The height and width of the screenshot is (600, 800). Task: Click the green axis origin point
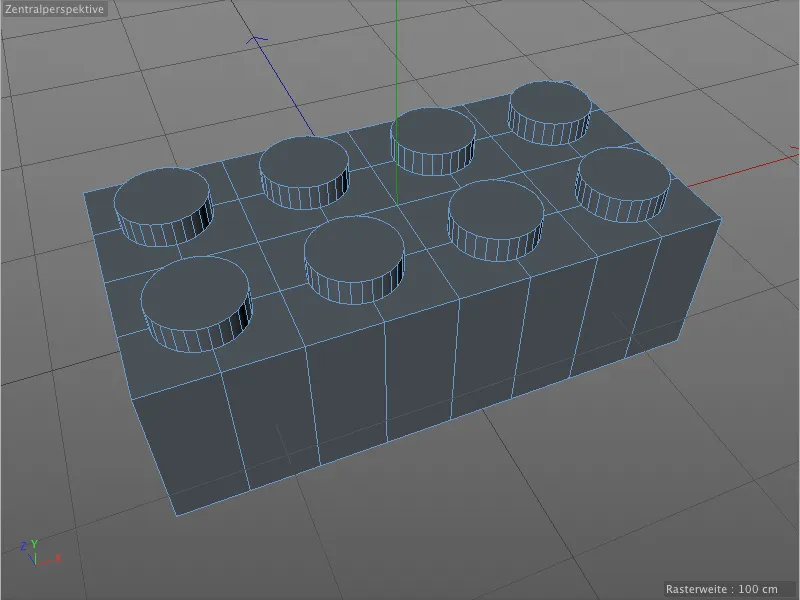click(x=36, y=564)
